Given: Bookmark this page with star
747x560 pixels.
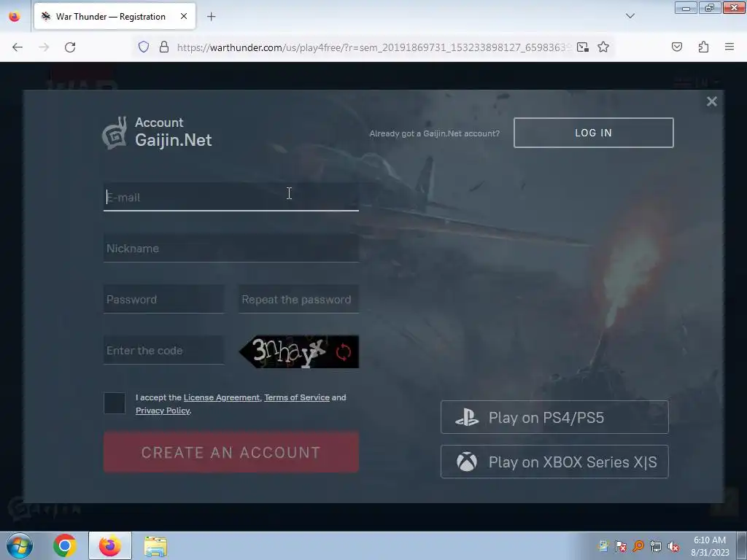Looking at the screenshot, I should click(603, 47).
